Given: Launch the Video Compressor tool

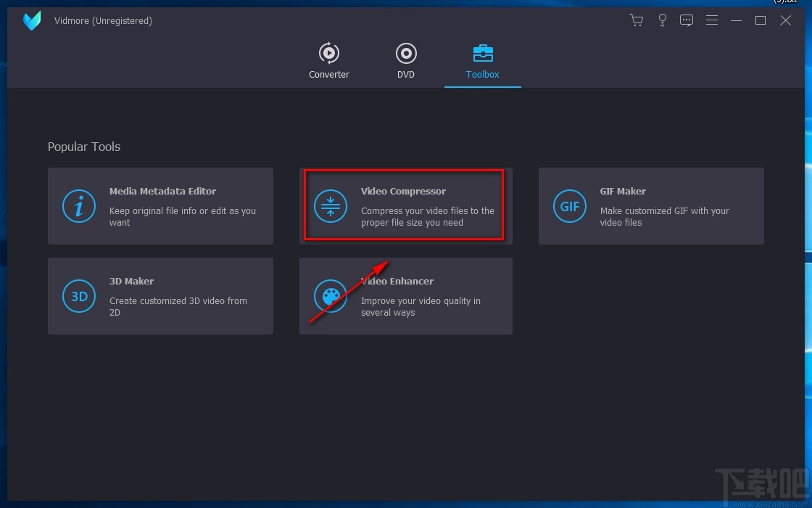Looking at the screenshot, I should 406,206.
